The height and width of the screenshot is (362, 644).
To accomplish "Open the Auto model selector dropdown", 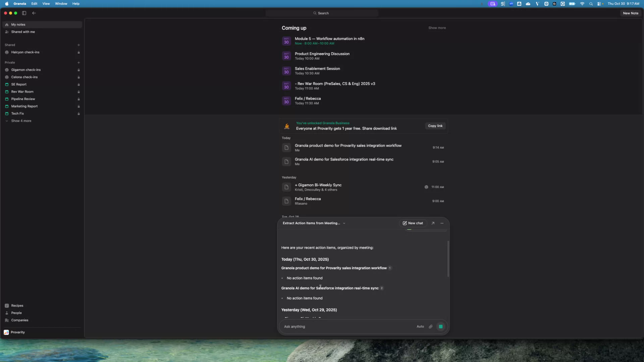I will (420, 326).
